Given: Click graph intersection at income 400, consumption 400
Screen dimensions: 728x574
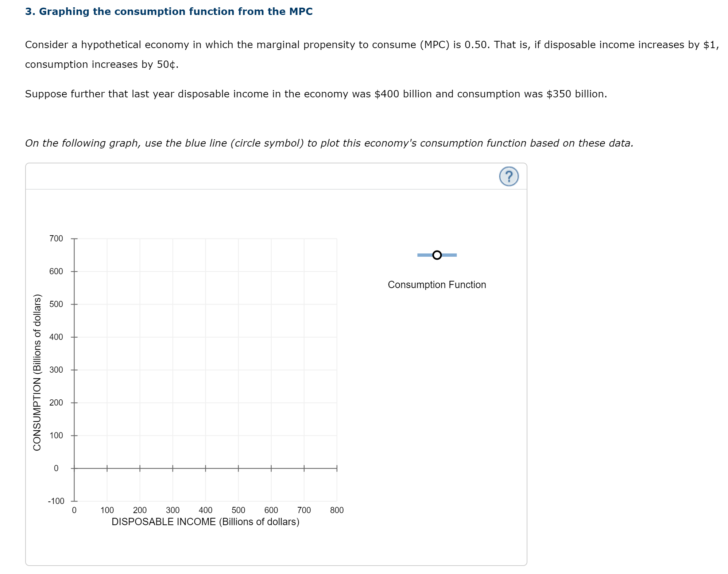Looking at the screenshot, I should coord(205,337).
